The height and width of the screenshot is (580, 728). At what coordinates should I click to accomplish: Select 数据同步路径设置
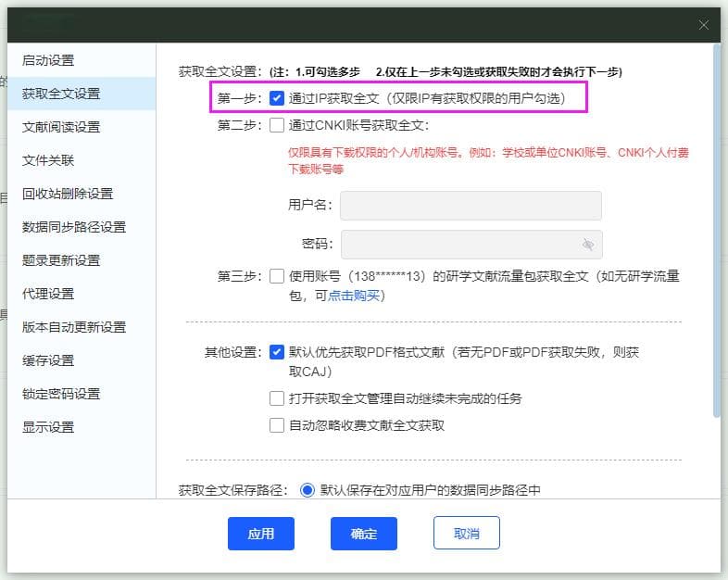[x=74, y=227]
